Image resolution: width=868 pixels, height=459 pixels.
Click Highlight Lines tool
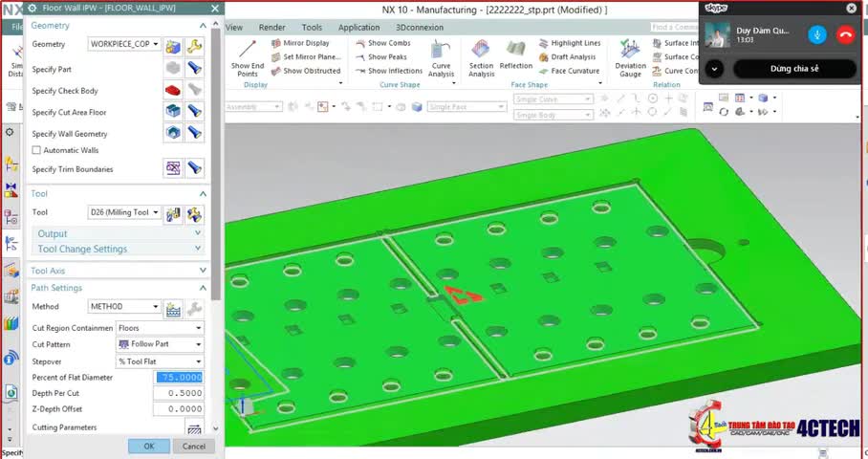point(570,43)
